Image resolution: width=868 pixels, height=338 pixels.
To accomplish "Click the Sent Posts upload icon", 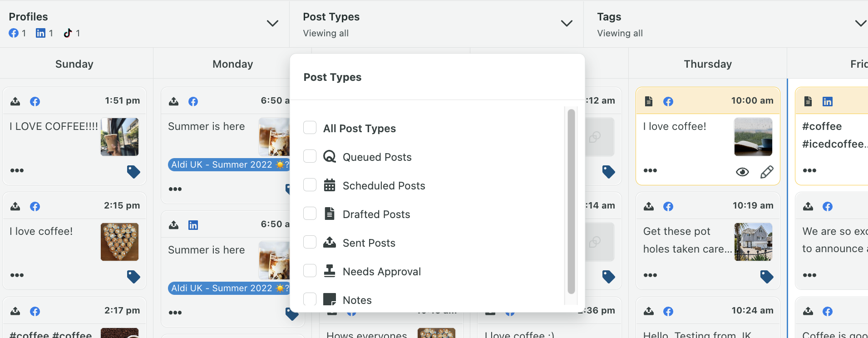I will click(330, 242).
